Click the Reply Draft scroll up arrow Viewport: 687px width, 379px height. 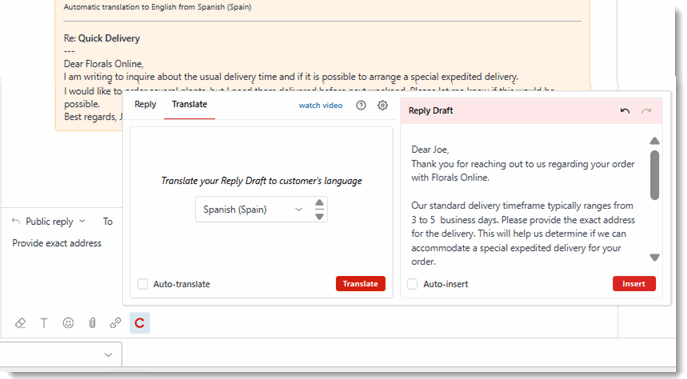pos(655,141)
